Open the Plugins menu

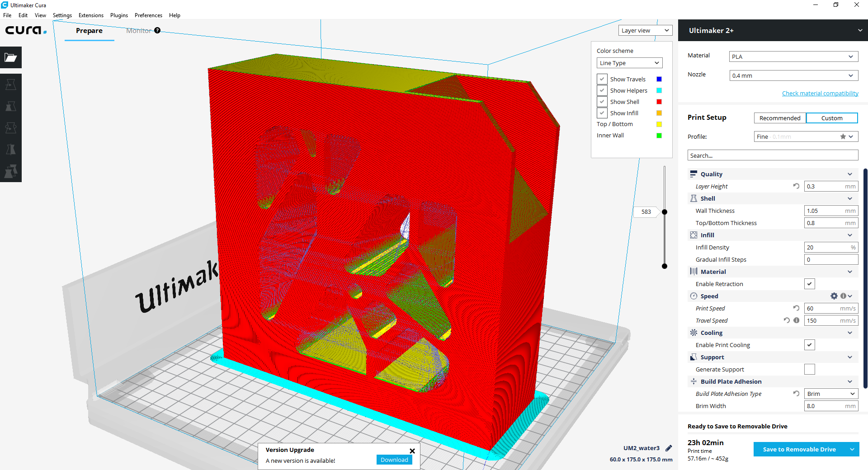pyautogui.click(x=119, y=15)
